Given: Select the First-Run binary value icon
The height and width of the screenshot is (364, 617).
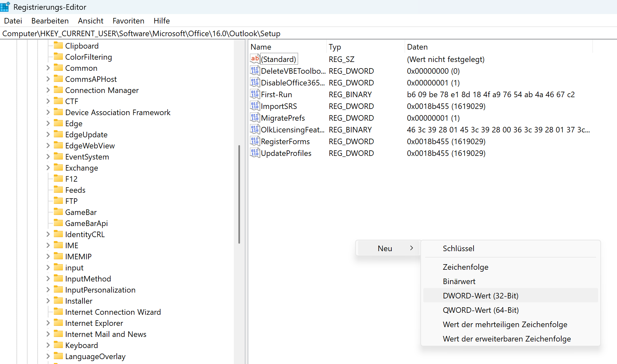Looking at the screenshot, I should (x=255, y=94).
